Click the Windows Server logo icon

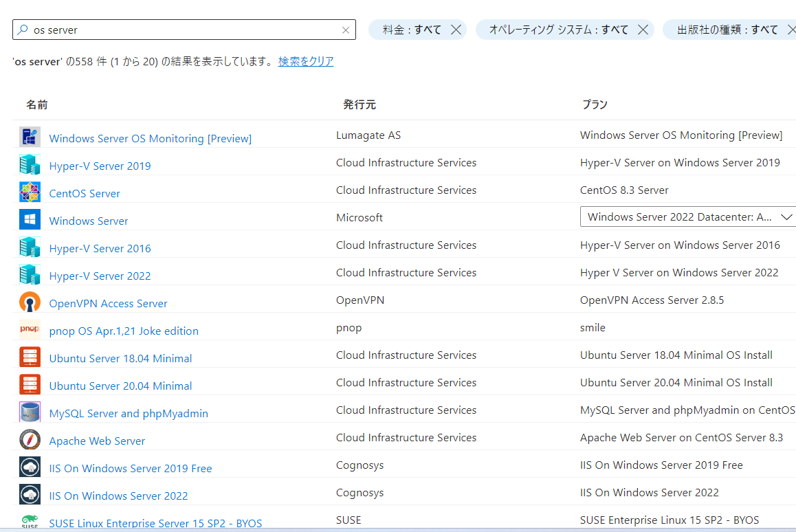pos(30,219)
